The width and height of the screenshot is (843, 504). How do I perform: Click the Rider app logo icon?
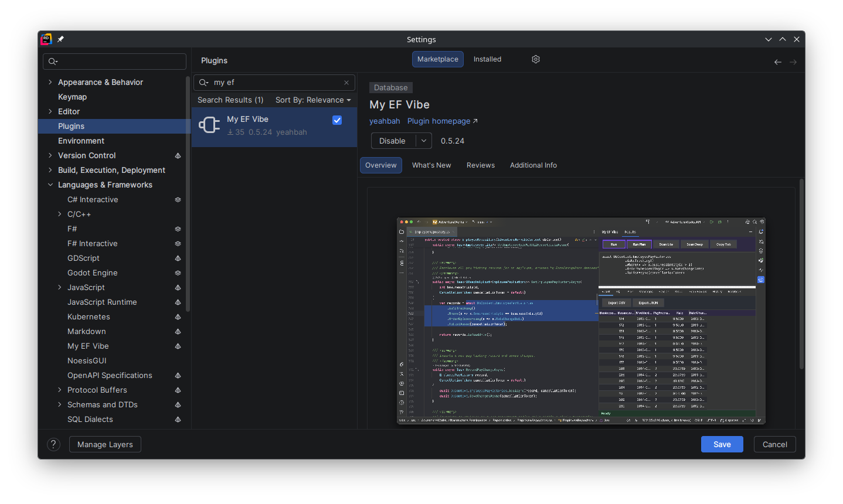pyautogui.click(x=46, y=39)
